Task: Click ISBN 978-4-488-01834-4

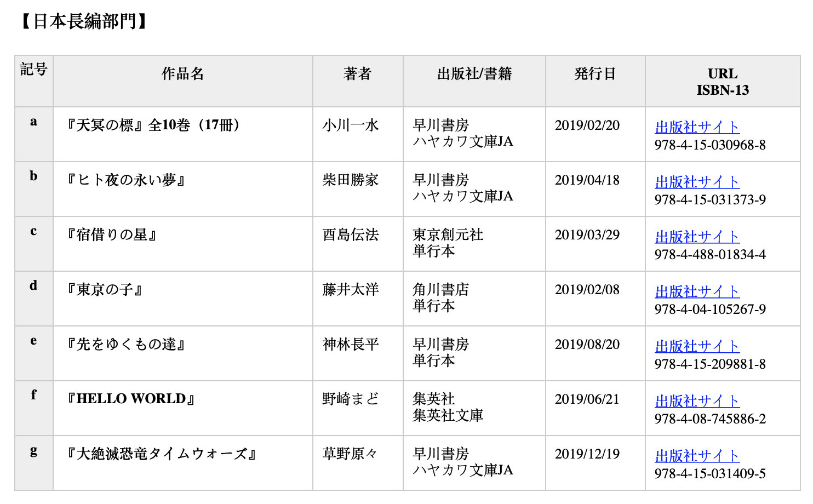Action: pos(710,255)
